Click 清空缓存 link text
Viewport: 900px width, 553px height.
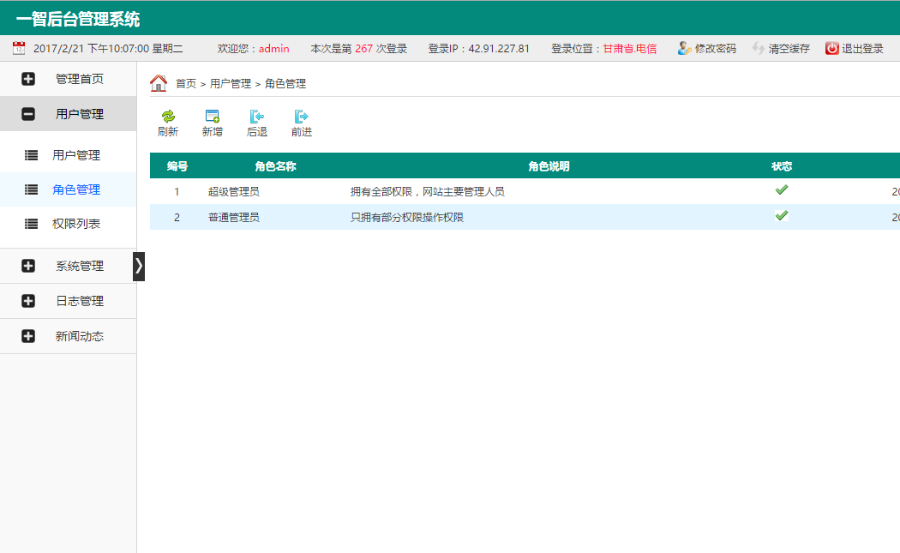pyautogui.click(x=789, y=49)
